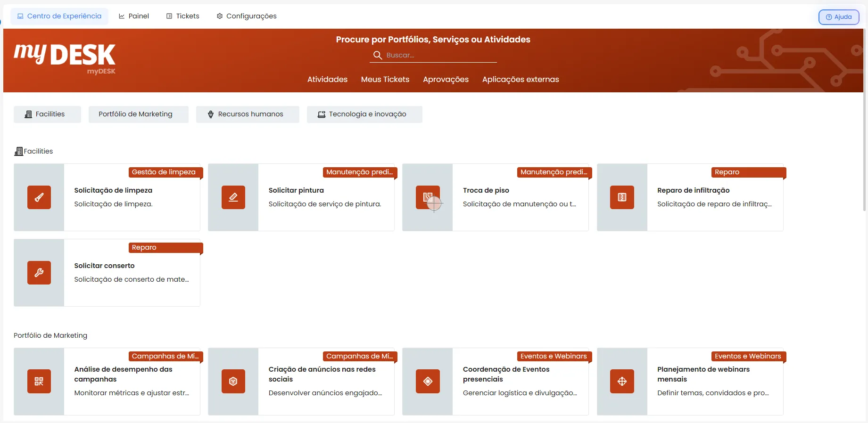Click the Planejamento de webinars mensais icon

[x=622, y=382]
